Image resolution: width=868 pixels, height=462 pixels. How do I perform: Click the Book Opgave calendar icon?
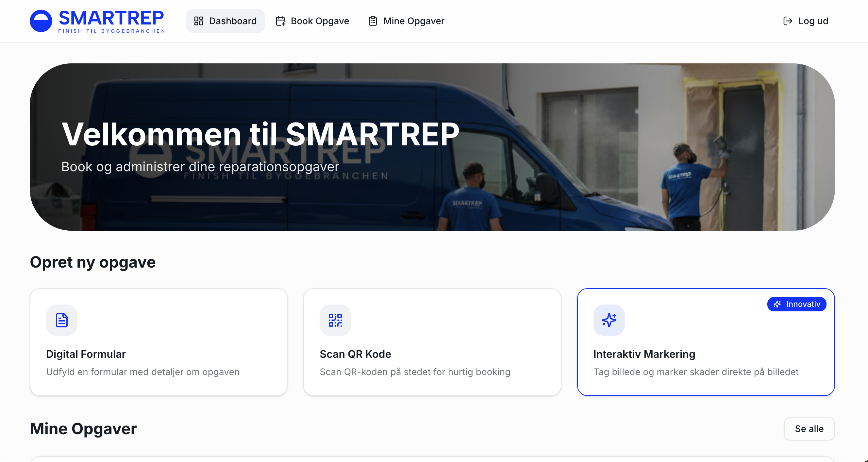(x=280, y=21)
